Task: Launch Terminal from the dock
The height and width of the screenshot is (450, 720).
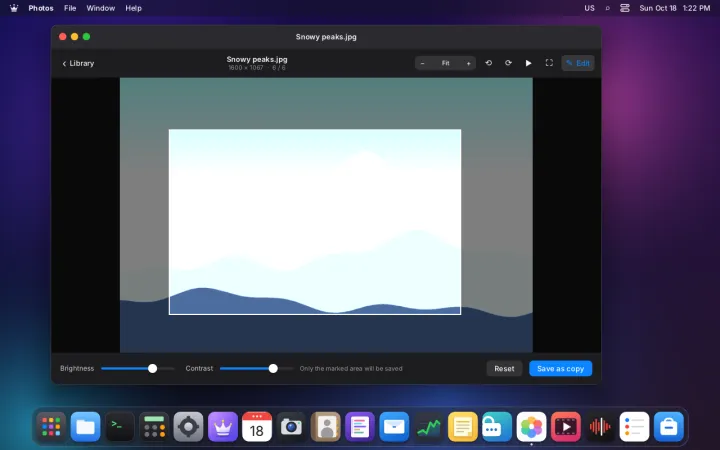Action: (120, 427)
